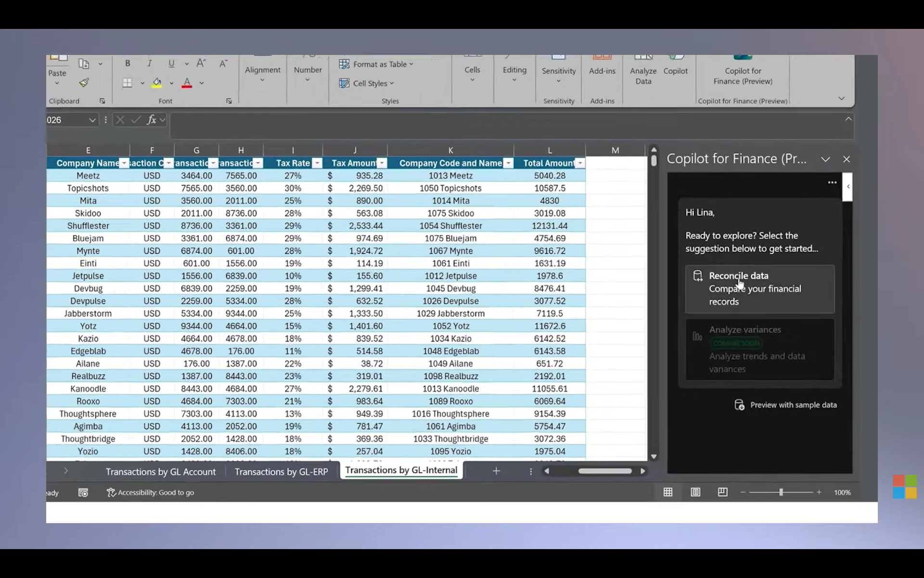Collapse the Copilot for Finance pane chevron
Screen dimensions: 924x578
[826, 158]
